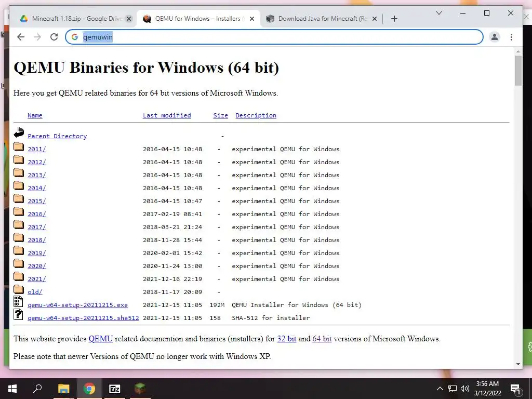Close the QEMU for Windows tab

252,19
